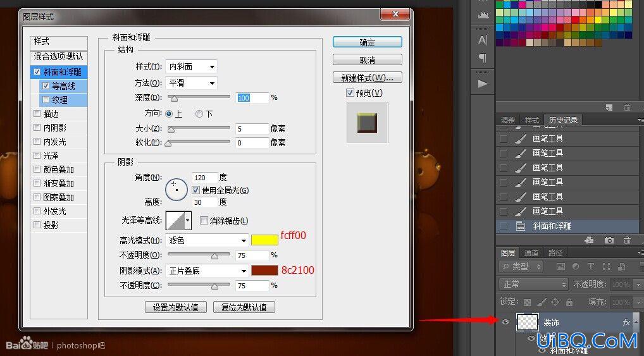Click the 斜面和浮雕 history state icon
The width and height of the screenshot is (644, 356).
click(521, 226)
